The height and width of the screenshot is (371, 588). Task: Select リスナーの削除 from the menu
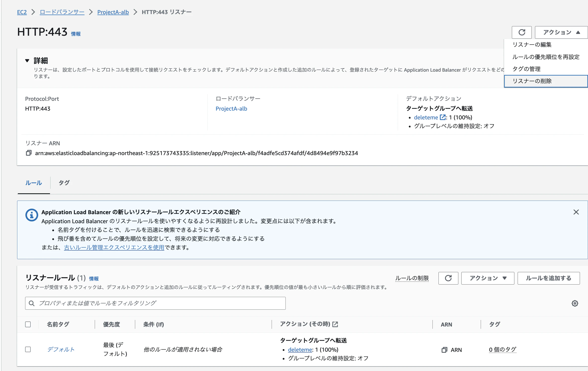(x=532, y=81)
